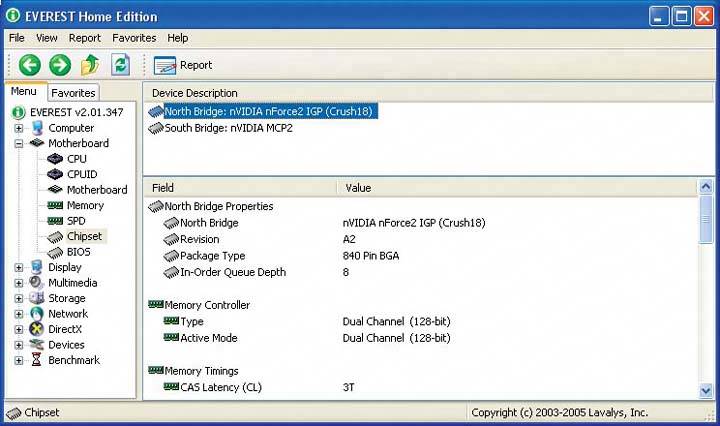This screenshot has width=720, height=426.
Task: Expand the Benchmark node
Action: (18, 361)
